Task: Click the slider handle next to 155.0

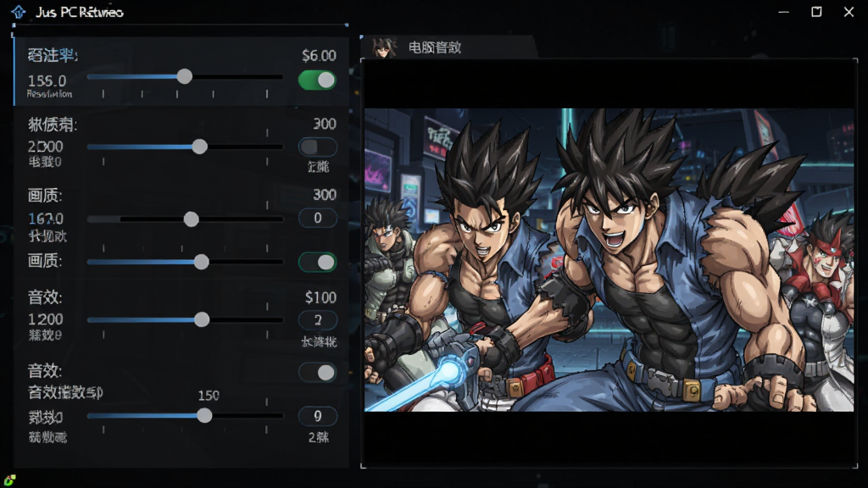Action: [184, 76]
